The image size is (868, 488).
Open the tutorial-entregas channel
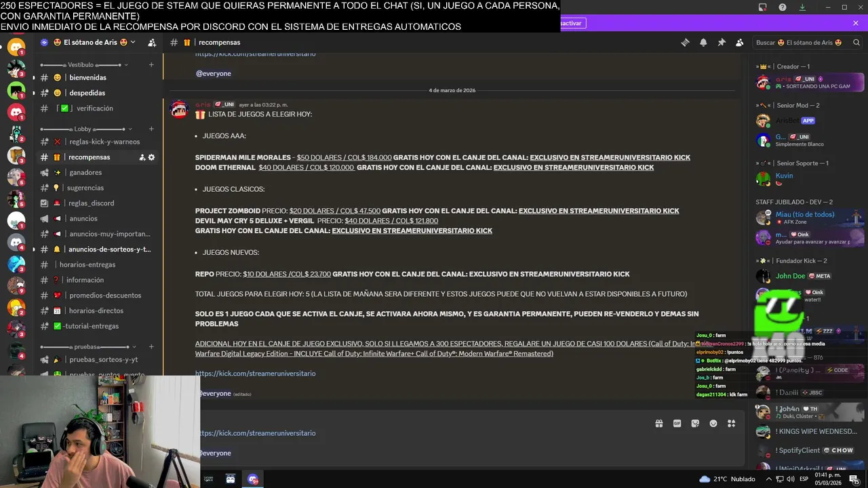96,326
